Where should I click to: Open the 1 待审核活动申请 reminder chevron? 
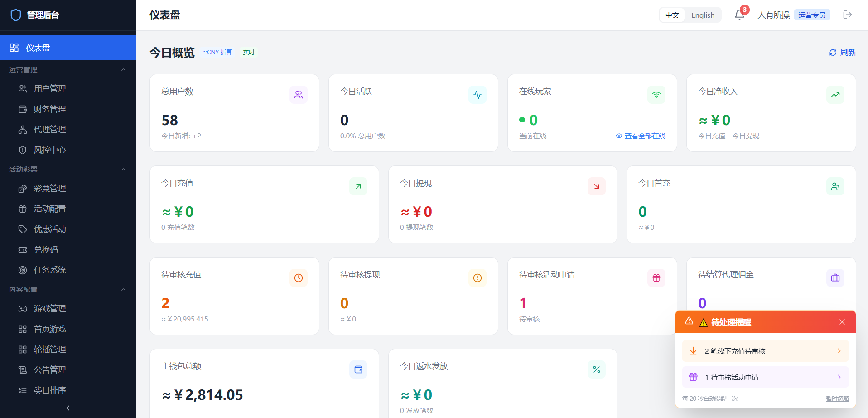839,377
